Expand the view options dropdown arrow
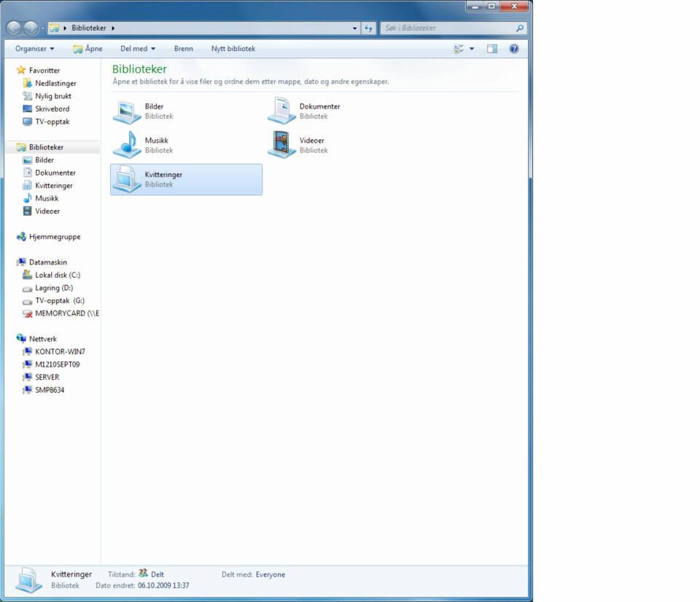Image resolution: width=700 pixels, height=602 pixels. [471, 49]
